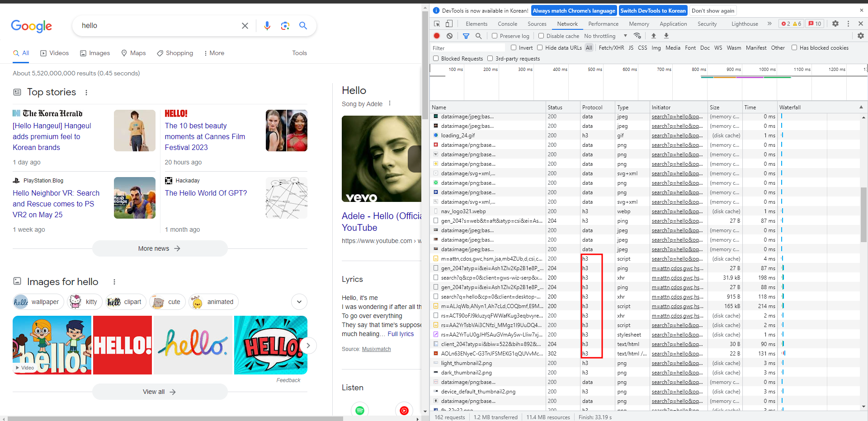This screenshot has height=421, width=868.
Task: Open Network panel settings gear
Action: tap(860, 36)
